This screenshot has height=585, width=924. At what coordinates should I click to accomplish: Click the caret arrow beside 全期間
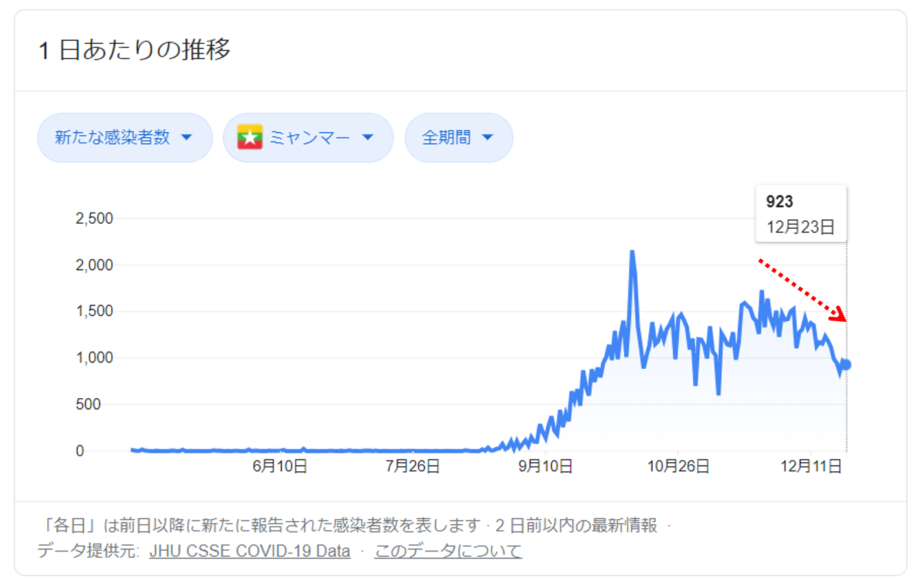488,137
